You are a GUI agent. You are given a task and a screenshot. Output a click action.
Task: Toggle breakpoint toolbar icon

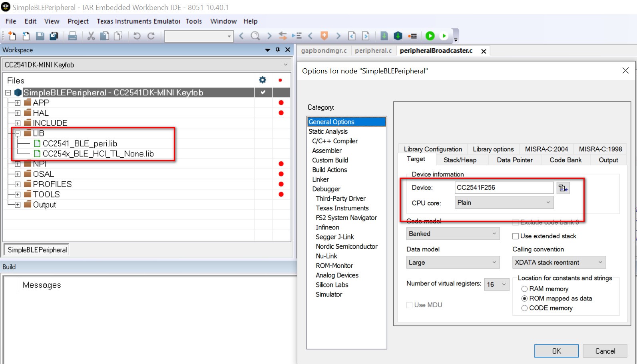[412, 36]
